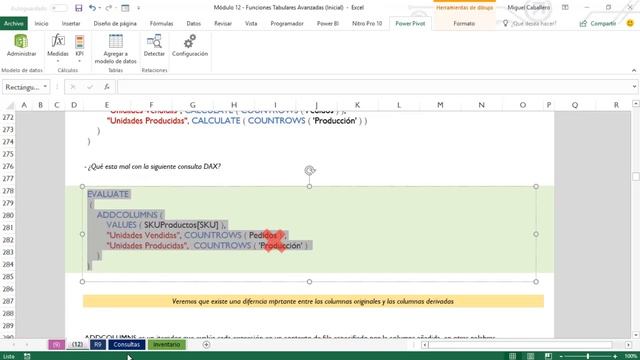Switch to Page Break Preview in status bar
Screen dimensions: 640x360
pyautogui.click(x=548, y=356)
